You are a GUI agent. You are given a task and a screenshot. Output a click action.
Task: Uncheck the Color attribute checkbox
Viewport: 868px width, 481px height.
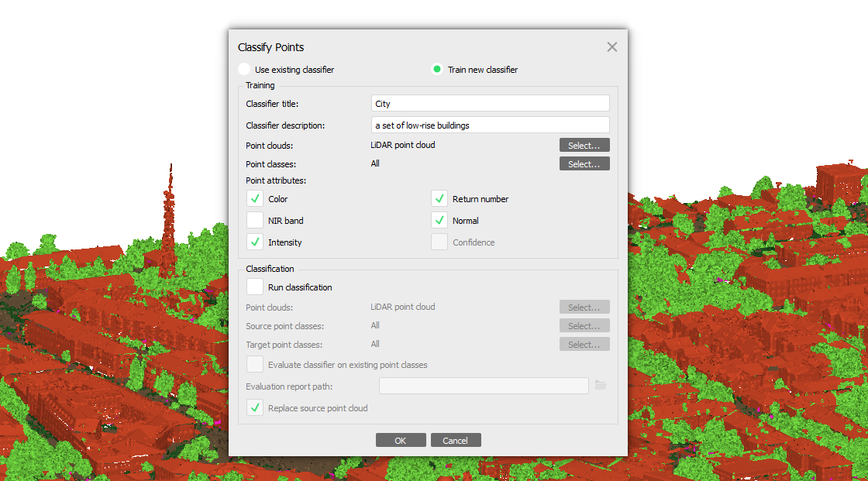tap(255, 198)
